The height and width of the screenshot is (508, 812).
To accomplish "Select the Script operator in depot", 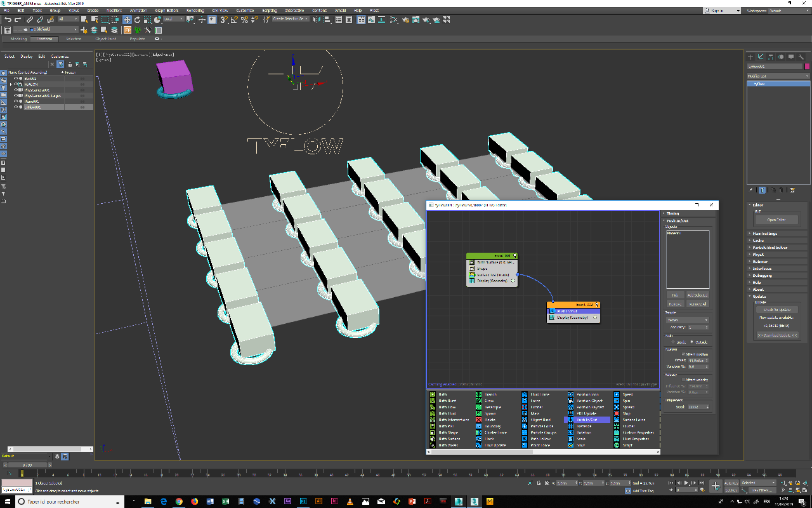I will point(624,445).
